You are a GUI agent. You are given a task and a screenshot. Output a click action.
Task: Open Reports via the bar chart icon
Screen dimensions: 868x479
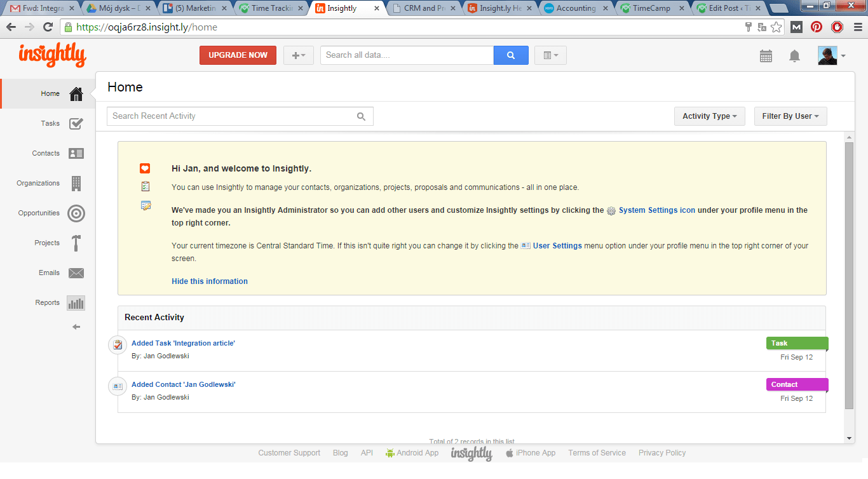(76, 303)
